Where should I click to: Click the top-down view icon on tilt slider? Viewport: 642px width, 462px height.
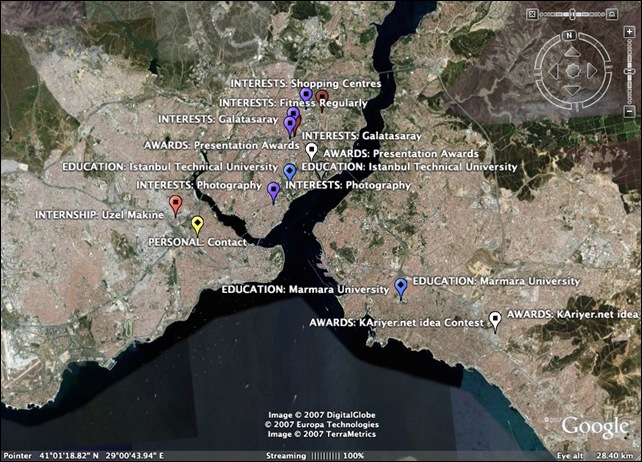click(x=532, y=14)
